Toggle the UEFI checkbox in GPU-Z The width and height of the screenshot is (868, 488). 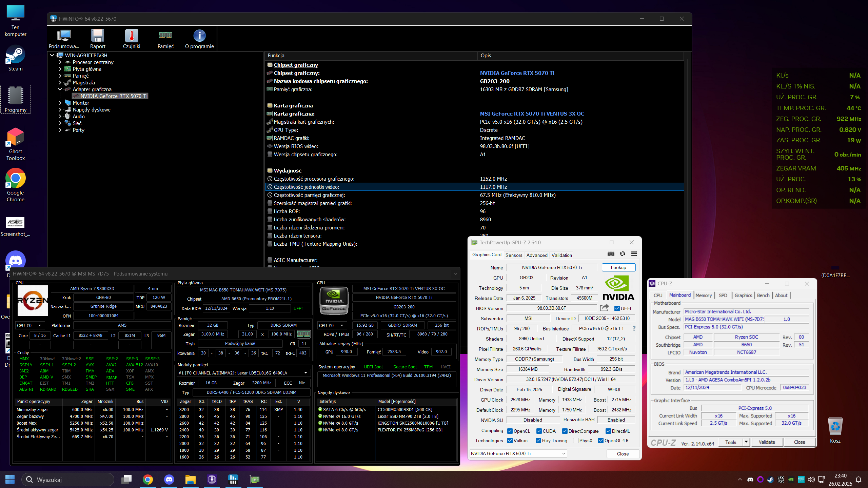pos(617,308)
